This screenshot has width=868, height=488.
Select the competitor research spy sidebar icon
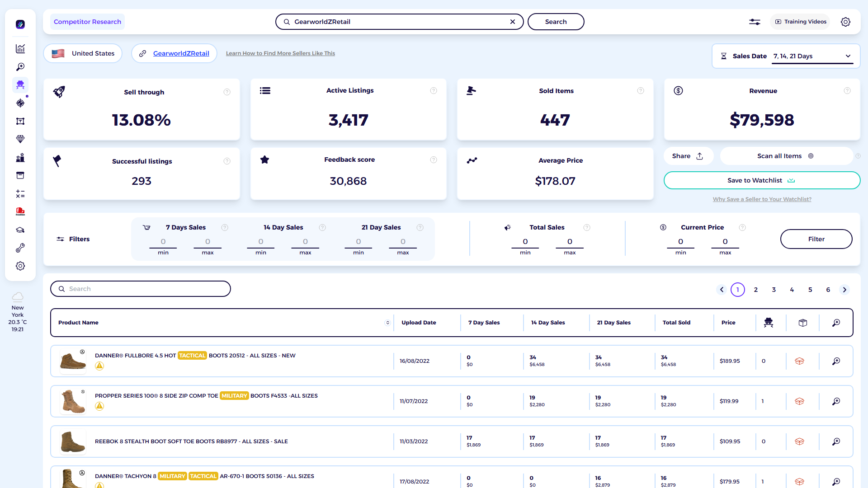[20, 85]
